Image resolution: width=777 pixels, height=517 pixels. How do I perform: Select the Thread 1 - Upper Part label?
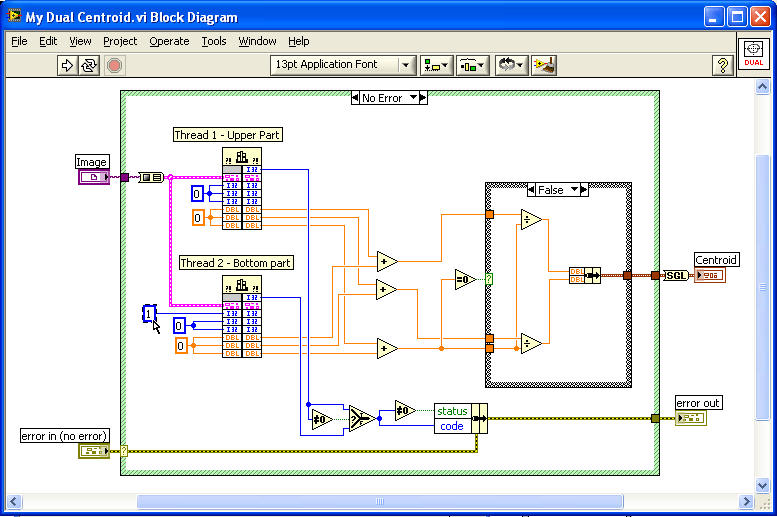(x=228, y=135)
